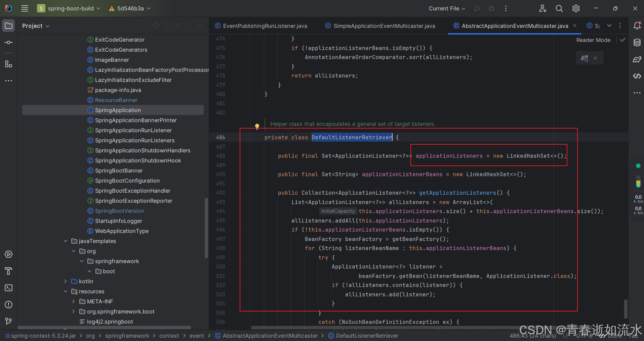The height and width of the screenshot is (341, 644).
Task: Open the Notifications bell panel
Action: pyautogui.click(x=637, y=26)
